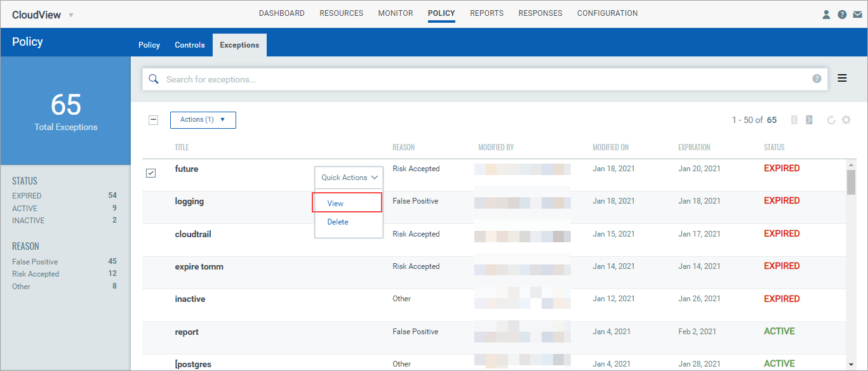The width and height of the screenshot is (868, 371).
Task: Toggle the select-all exceptions checkbox
Action: pos(153,120)
